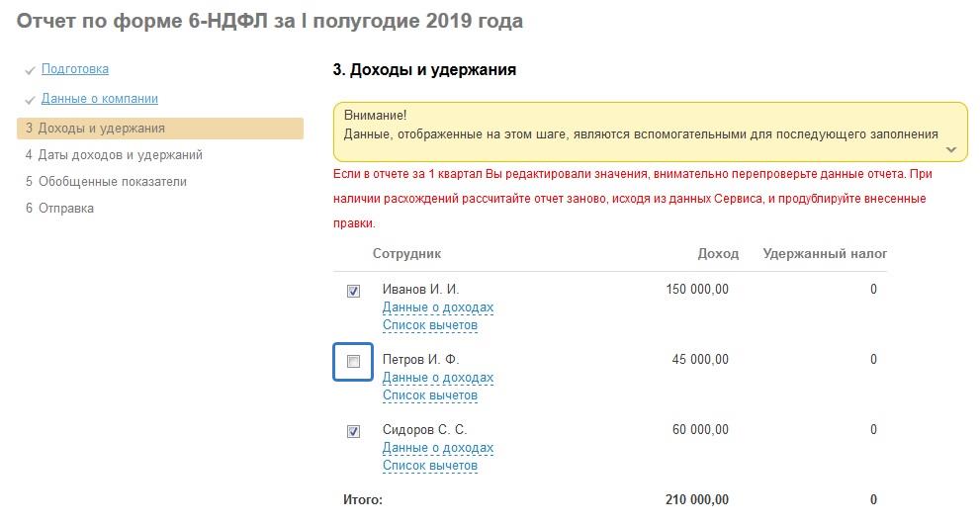Open Список вычетов for Иванов
Viewport: 980px width, 525px height.
[x=429, y=325]
